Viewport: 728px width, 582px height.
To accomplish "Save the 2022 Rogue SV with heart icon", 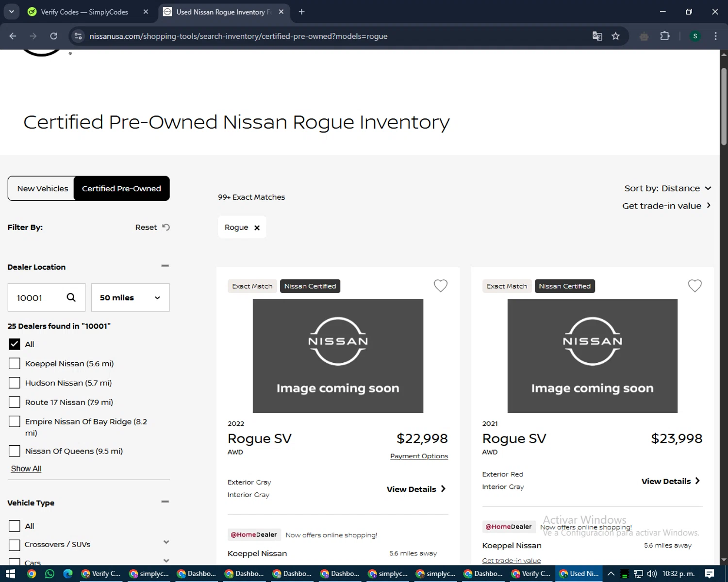I will tap(441, 286).
